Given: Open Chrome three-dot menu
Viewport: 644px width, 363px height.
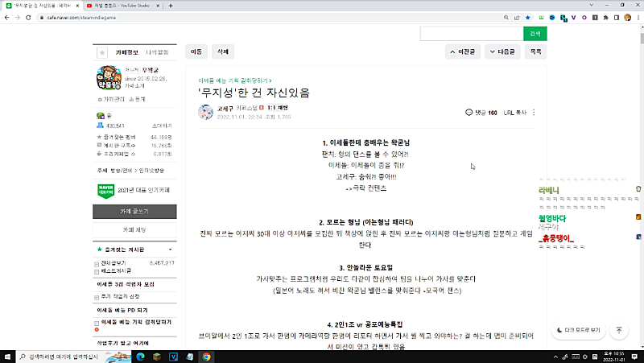Looking at the screenshot, I should coord(638,18).
